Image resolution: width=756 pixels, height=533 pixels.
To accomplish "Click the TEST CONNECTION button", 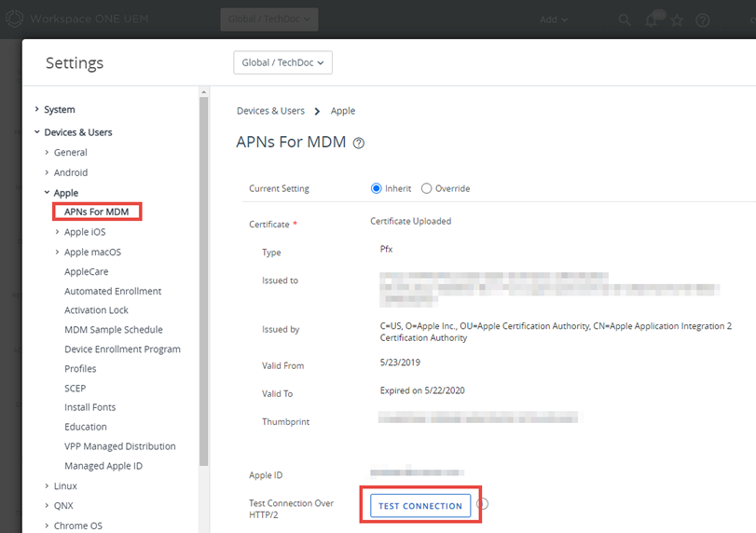I will 420,506.
